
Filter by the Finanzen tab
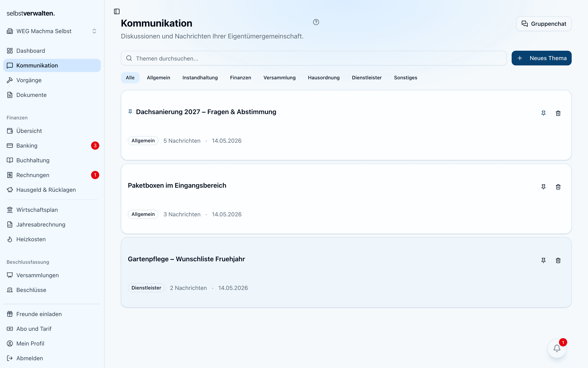pyautogui.click(x=241, y=78)
